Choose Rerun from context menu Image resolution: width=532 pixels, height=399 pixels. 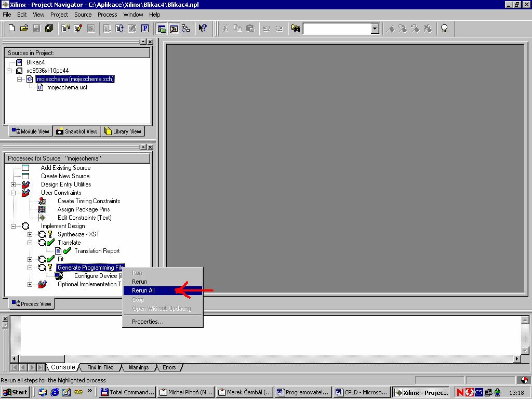(x=163, y=282)
